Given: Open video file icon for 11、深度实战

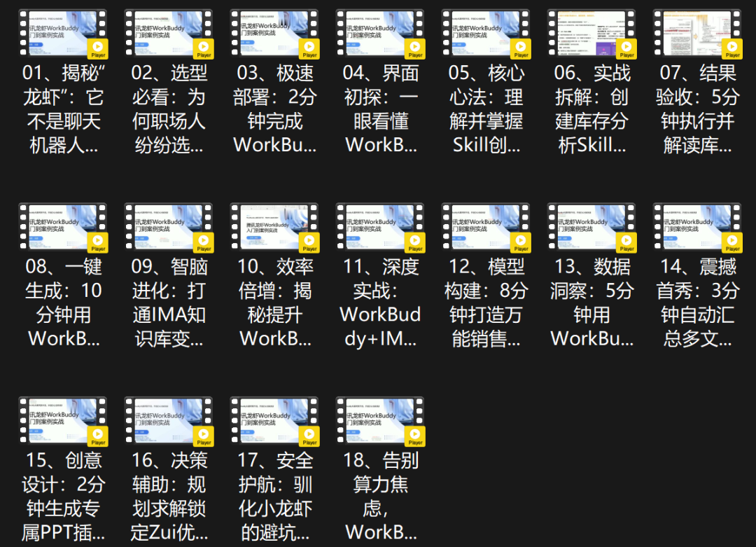Looking at the screenshot, I should tap(380, 227).
